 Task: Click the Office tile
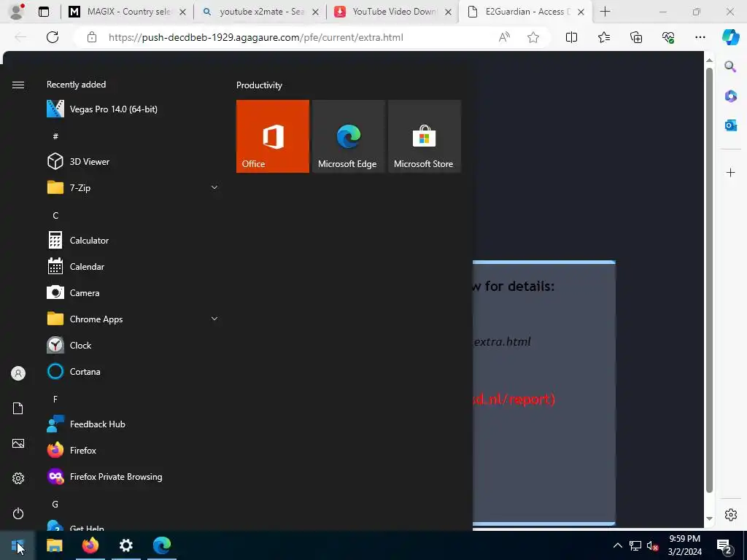pos(273,136)
